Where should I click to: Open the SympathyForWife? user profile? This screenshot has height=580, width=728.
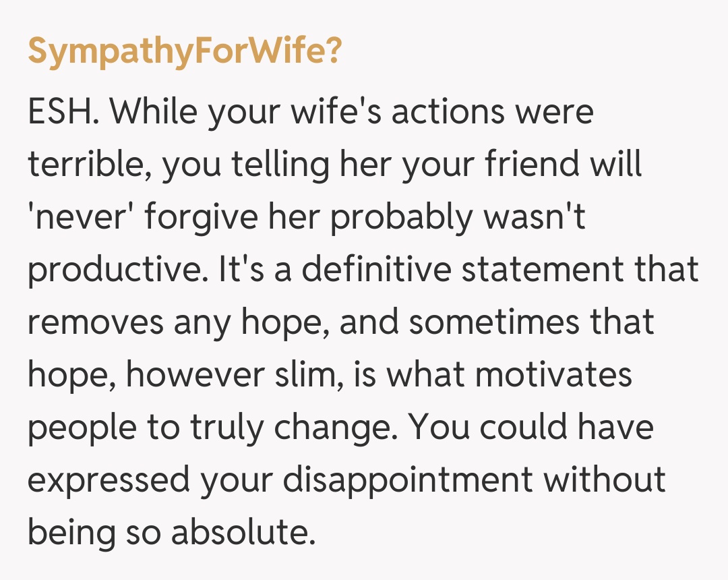coord(184,52)
